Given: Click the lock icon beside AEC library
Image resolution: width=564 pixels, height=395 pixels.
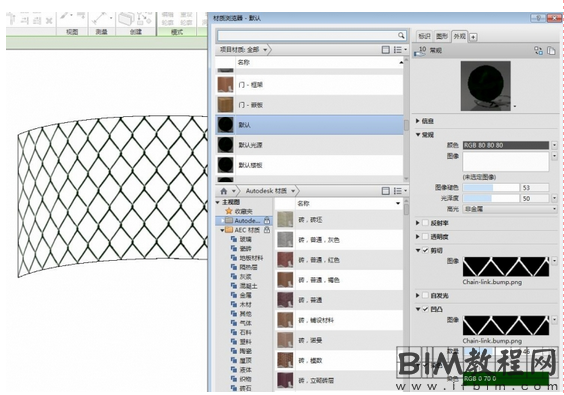Looking at the screenshot, I should pyautogui.click(x=267, y=230).
